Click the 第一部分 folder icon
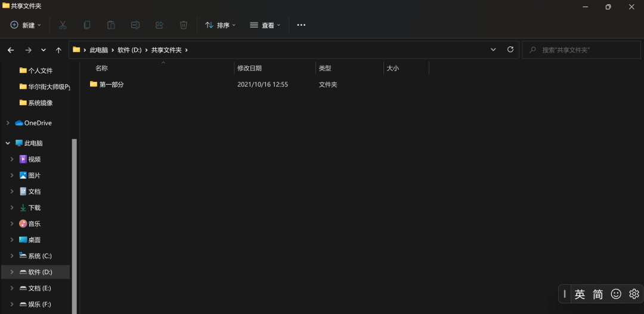The height and width of the screenshot is (314, 644). click(x=94, y=84)
